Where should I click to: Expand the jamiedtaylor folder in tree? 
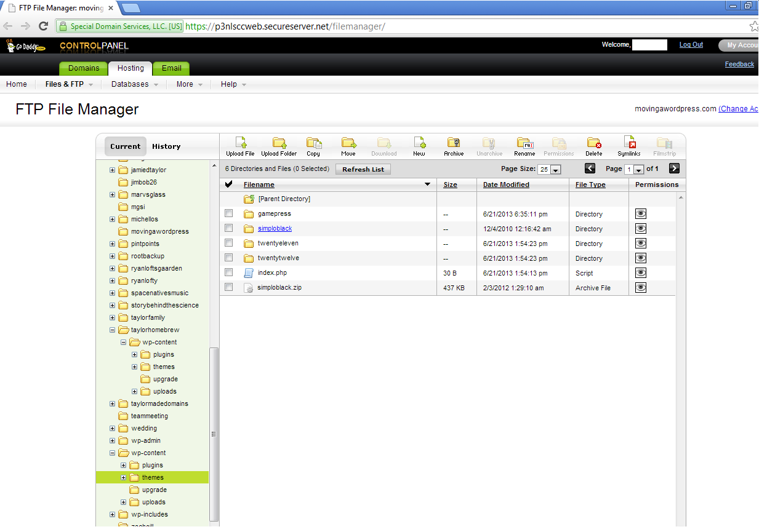(x=112, y=170)
